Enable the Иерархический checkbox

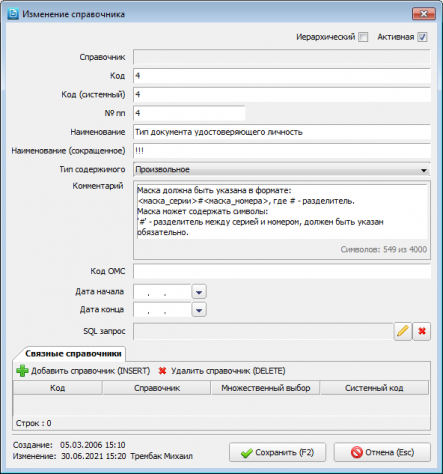[x=363, y=37]
